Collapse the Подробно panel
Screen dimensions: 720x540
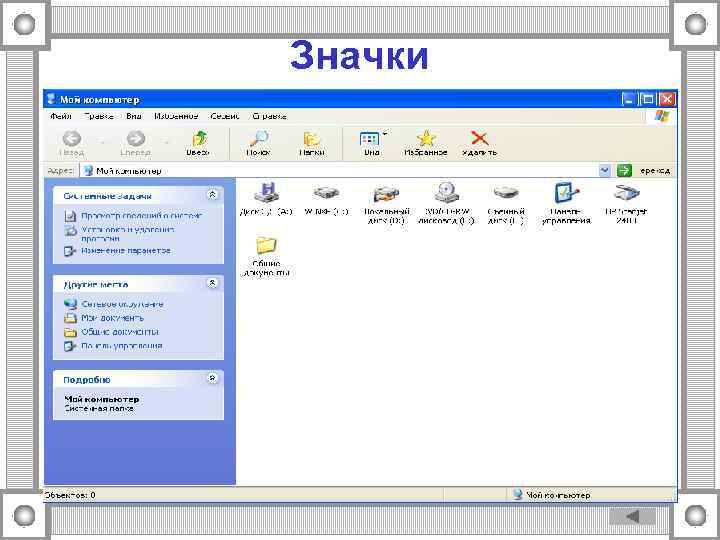(x=212, y=378)
